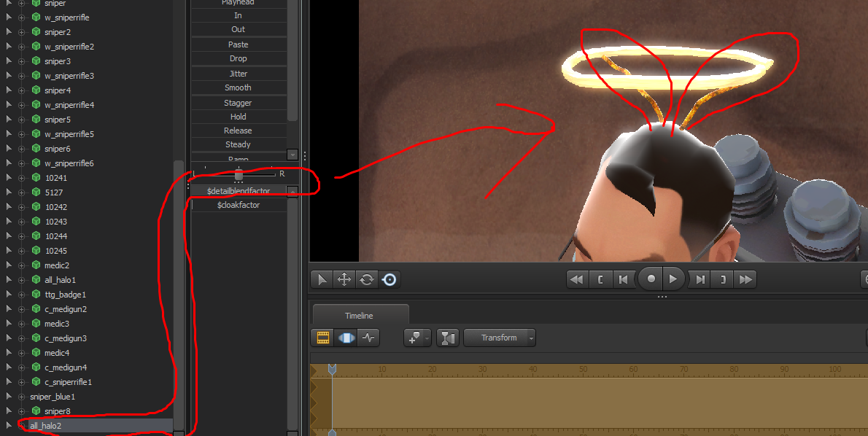Apply the Steady preset
The height and width of the screenshot is (436, 868).
(x=239, y=144)
